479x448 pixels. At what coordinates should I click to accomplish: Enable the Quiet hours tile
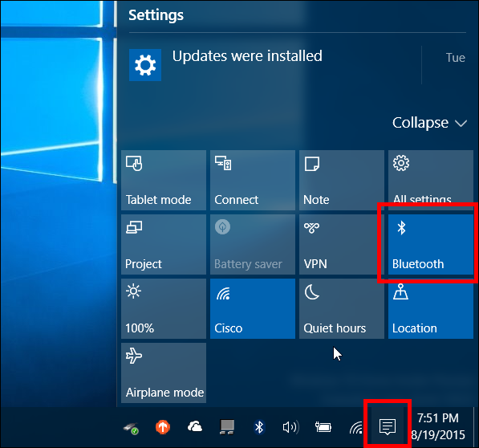(342, 308)
